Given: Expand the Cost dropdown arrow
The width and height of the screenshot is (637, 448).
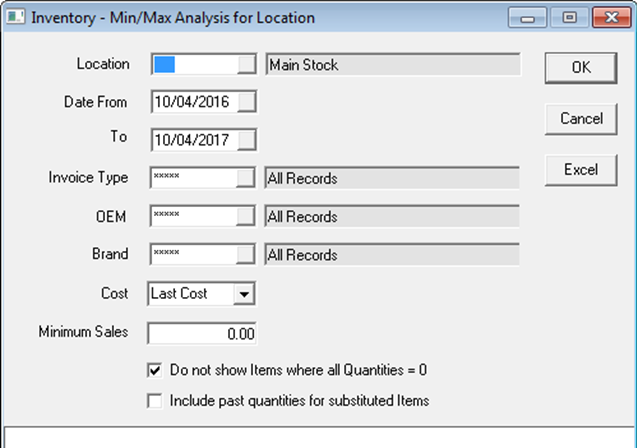Looking at the screenshot, I should [x=244, y=294].
